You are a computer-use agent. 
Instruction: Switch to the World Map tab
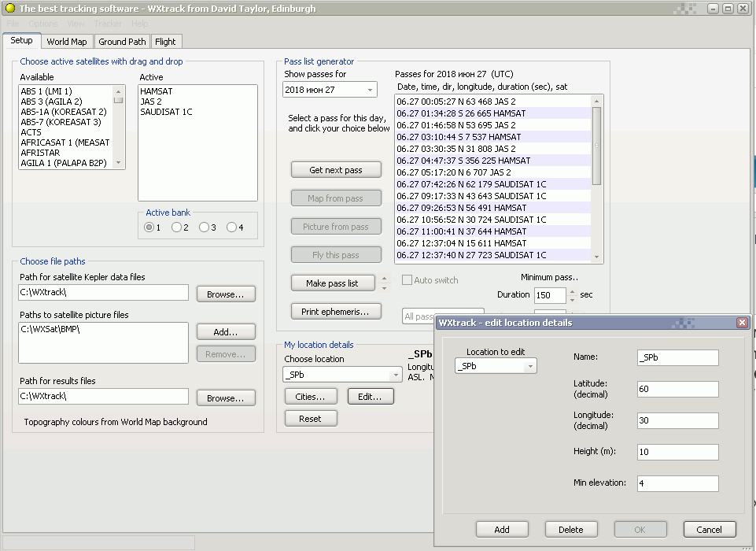coord(67,42)
